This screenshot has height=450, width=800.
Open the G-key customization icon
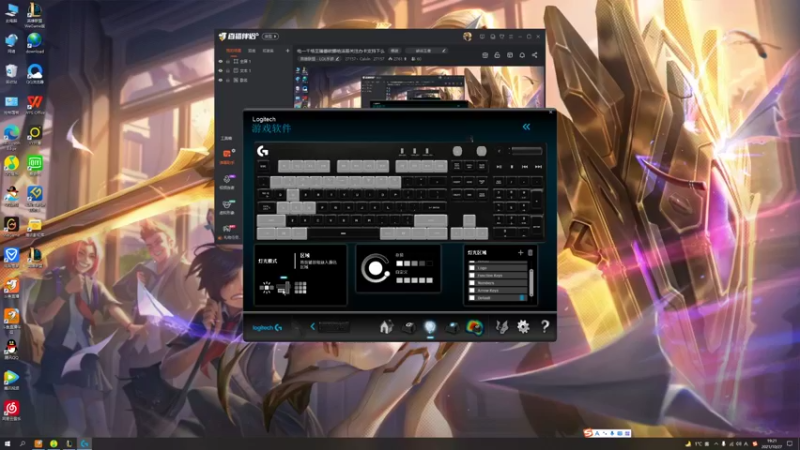click(x=408, y=327)
